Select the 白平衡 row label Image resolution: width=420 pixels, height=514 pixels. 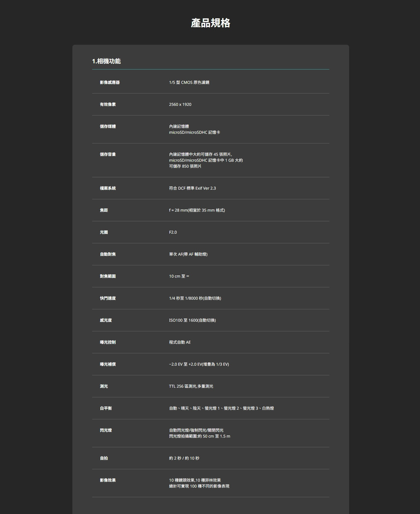click(x=106, y=408)
